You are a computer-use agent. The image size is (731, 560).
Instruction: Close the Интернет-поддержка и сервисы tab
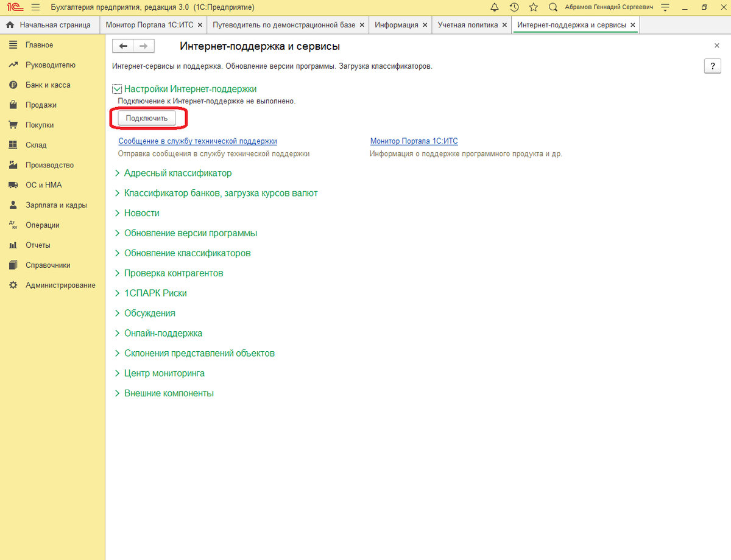point(633,25)
